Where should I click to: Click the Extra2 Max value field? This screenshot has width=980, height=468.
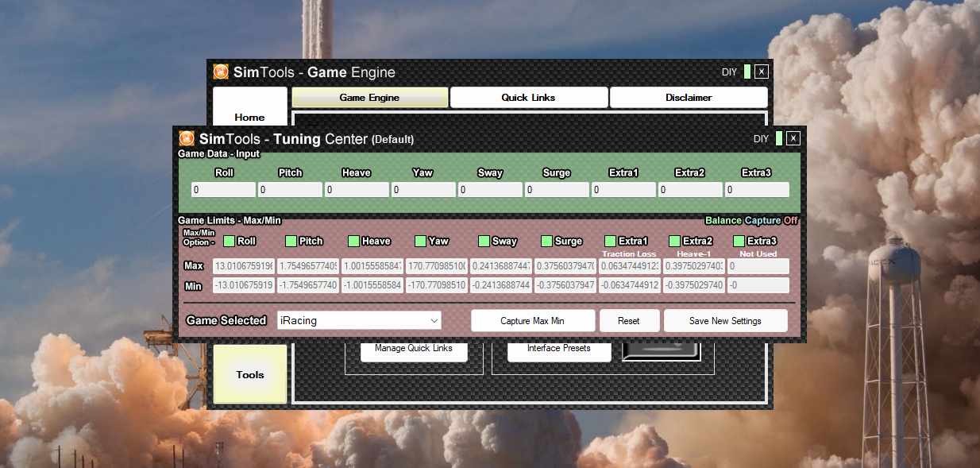[x=694, y=266]
